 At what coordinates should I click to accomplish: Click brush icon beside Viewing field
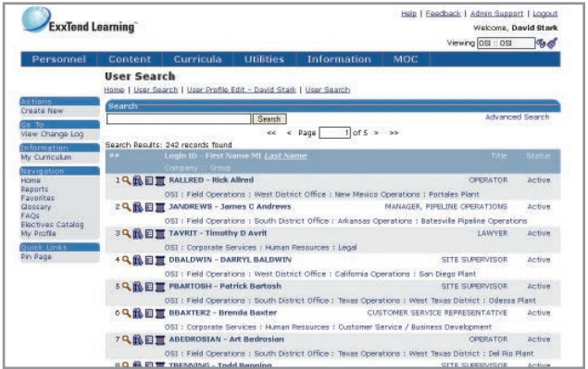click(x=552, y=43)
